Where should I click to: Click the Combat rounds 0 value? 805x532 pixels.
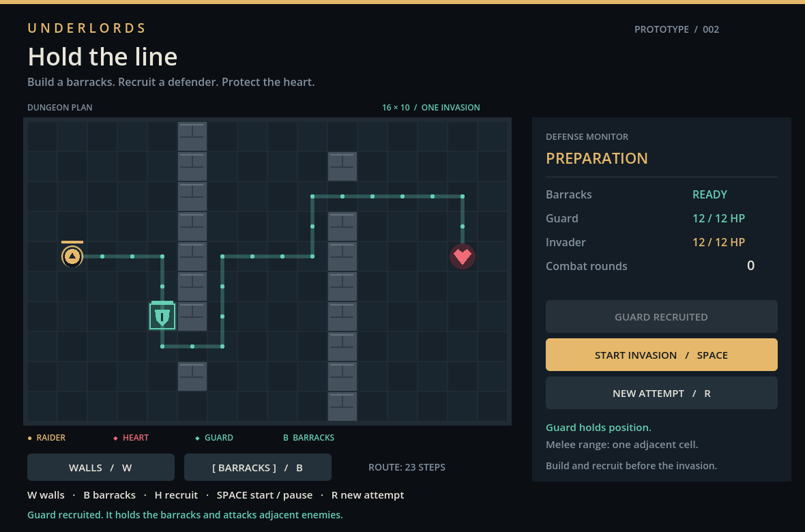click(750, 265)
